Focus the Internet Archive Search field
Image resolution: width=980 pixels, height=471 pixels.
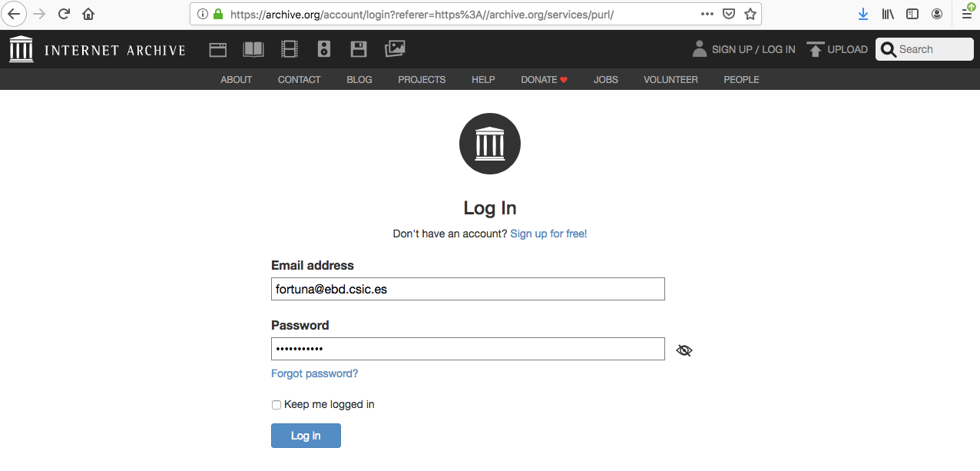coord(925,49)
